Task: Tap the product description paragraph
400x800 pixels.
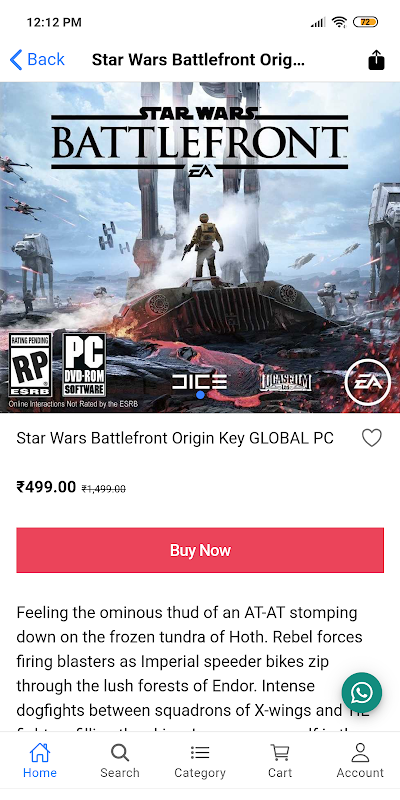Action: click(190, 667)
